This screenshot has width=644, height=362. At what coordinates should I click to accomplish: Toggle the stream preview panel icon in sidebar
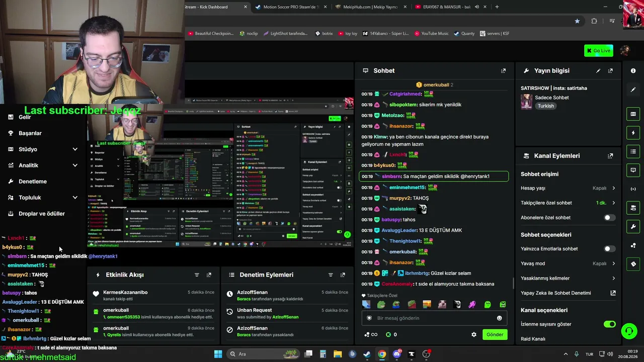[x=633, y=114]
